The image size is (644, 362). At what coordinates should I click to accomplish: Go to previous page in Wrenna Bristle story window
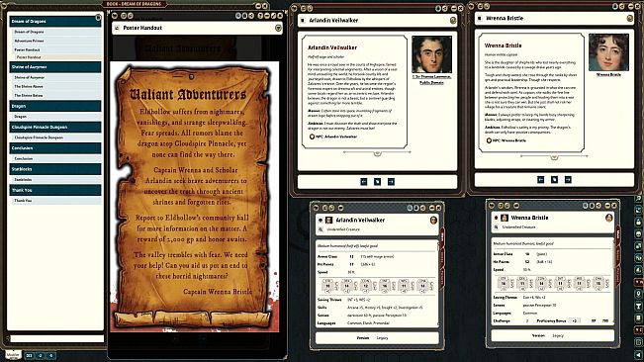[x=540, y=180]
